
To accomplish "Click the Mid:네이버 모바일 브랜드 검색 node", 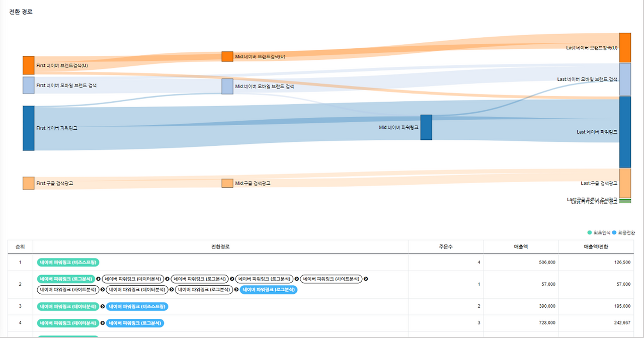I will tap(227, 87).
